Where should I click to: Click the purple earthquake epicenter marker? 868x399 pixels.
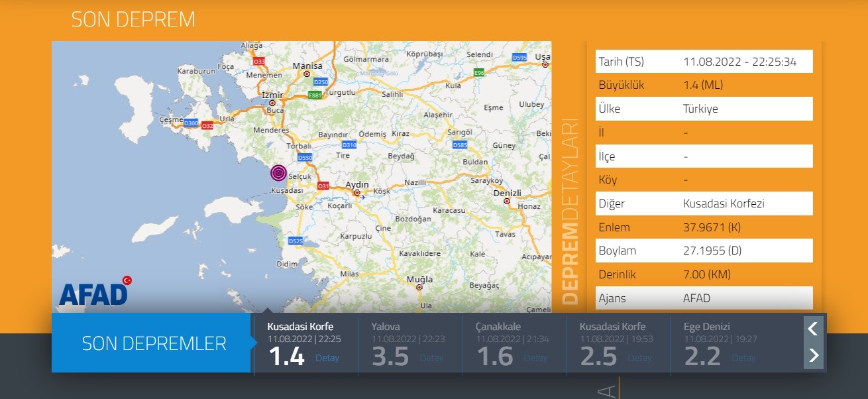coord(279,174)
